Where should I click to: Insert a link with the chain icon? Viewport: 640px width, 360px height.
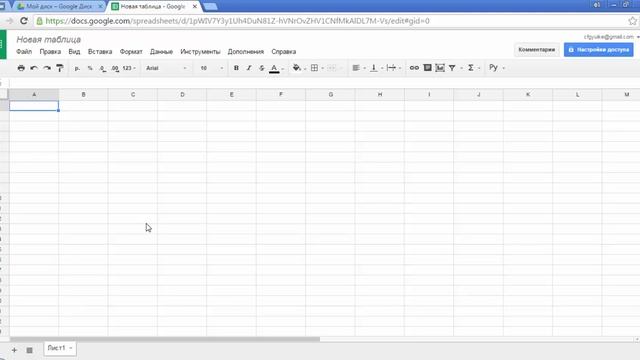[x=414, y=68]
